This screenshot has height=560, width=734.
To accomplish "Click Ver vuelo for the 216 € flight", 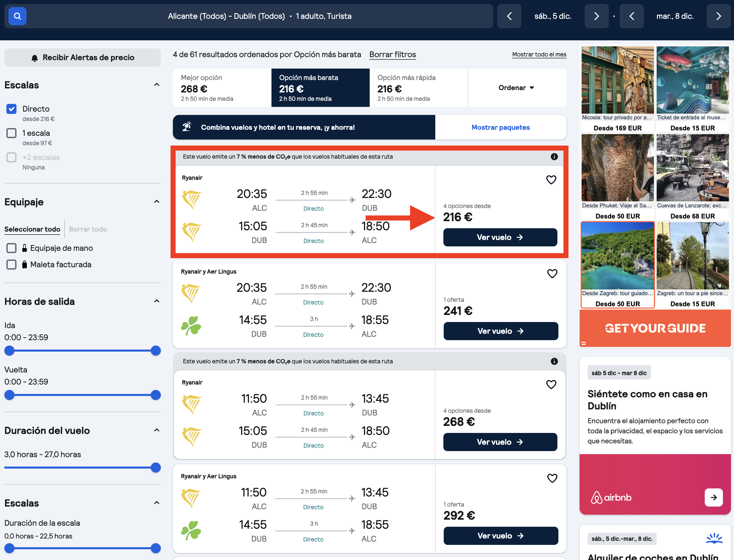I will 500,237.
